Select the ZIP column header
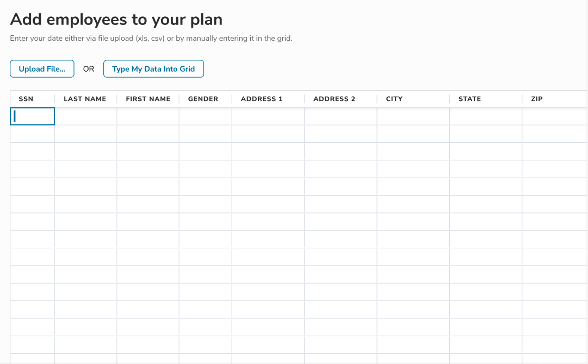Viewport: 588px width, 364px height. (x=537, y=99)
